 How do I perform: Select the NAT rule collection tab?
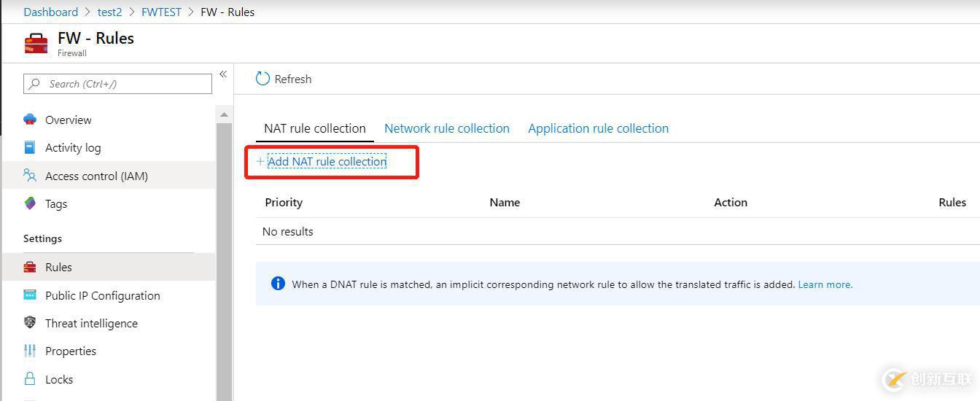(x=315, y=128)
